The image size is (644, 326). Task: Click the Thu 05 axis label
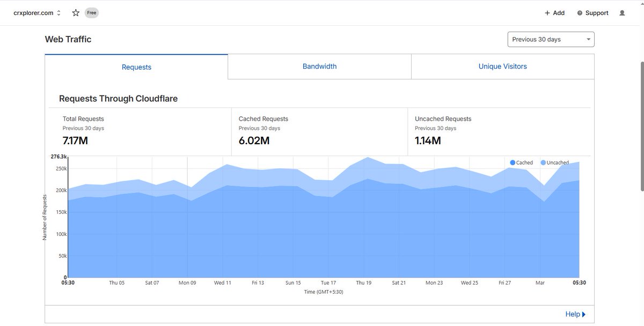tap(116, 283)
